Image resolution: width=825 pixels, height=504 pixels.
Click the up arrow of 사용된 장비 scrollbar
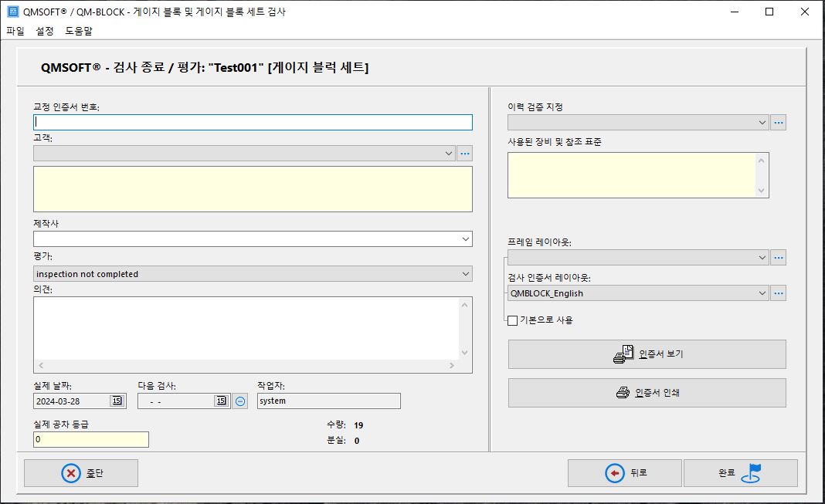[x=762, y=161]
